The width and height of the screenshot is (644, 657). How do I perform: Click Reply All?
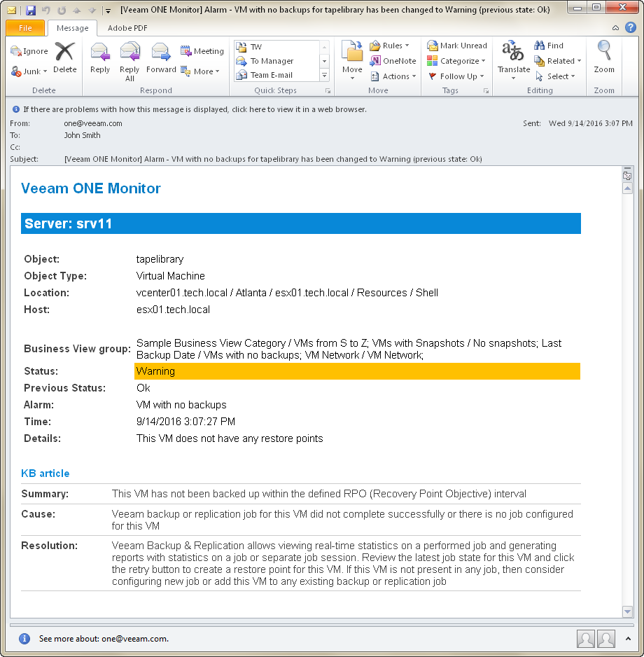point(129,61)
